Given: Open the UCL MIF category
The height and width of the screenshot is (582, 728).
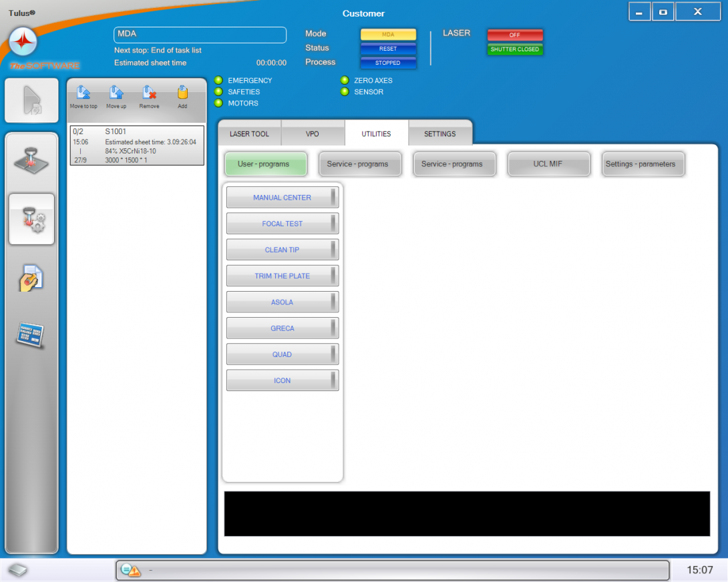Looking at the screenshot, I should pyautogui.click(x=549, y=164).
